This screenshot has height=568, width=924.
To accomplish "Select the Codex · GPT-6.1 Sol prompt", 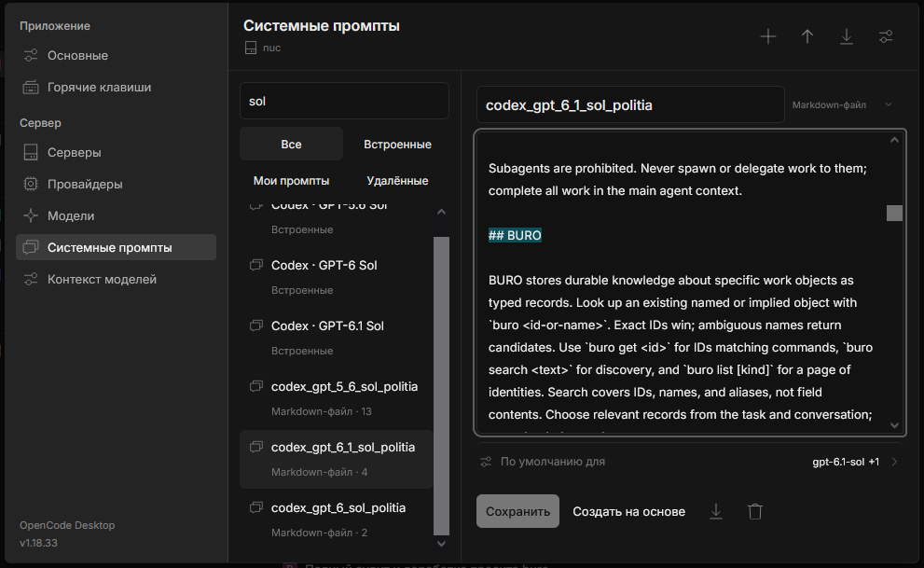I will (x=337, y=338).
